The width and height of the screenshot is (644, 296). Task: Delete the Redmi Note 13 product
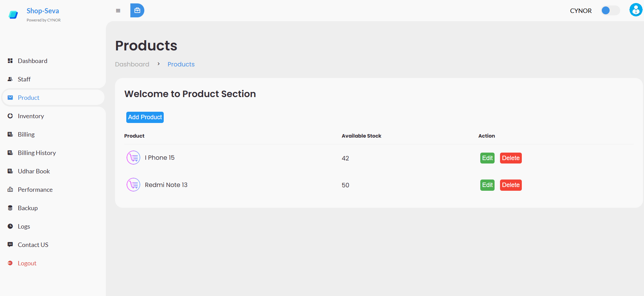point(511,185)
